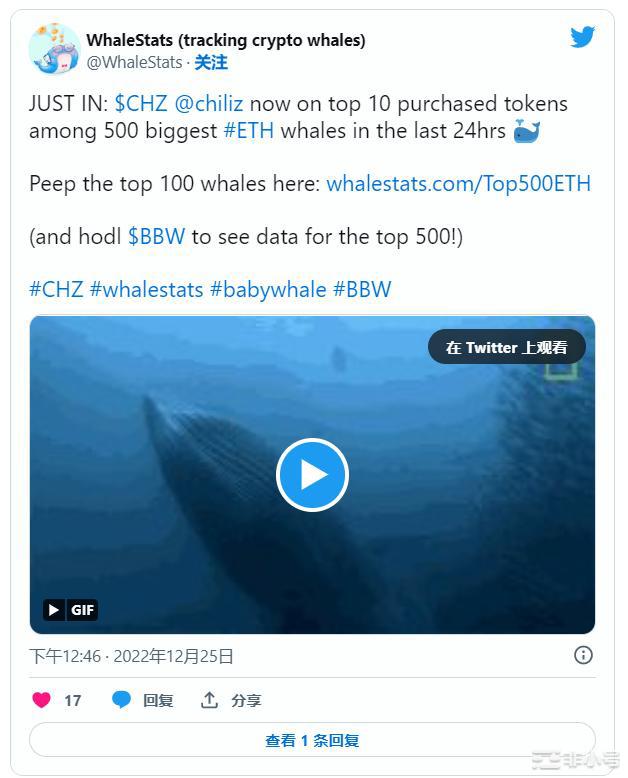Open the $CHZ cashtag link
Image resolution: width=628 pixels, height=778 pixels.
(142, 103)
